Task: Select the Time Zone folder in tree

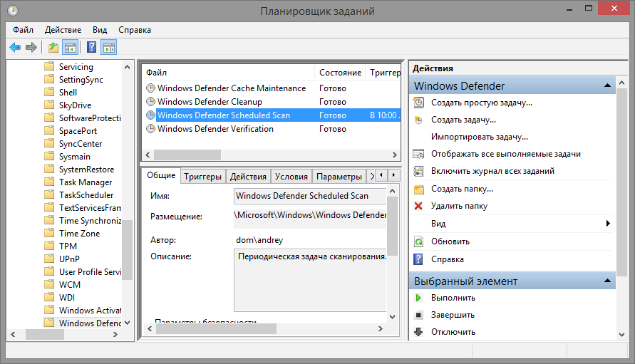Action: click(x=79, y=234)
